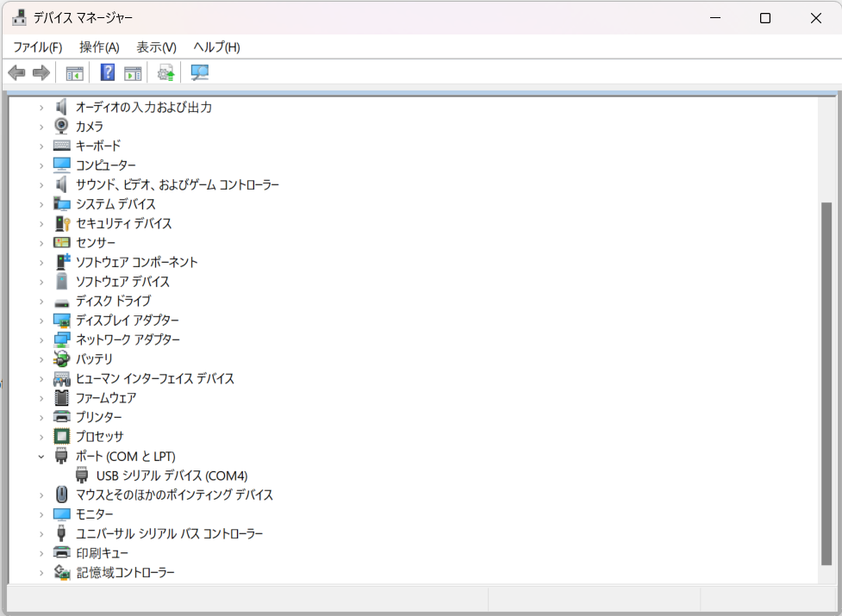The width and height of the screenshot is (842, 616).
Task: Select the 印刷キュー label
Action: coord(102,553)
